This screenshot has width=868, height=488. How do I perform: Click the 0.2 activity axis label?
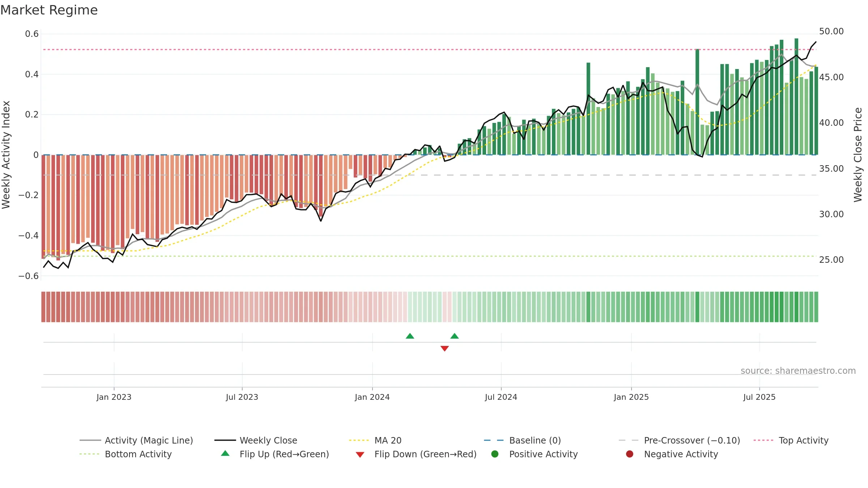tap(32, 115)
